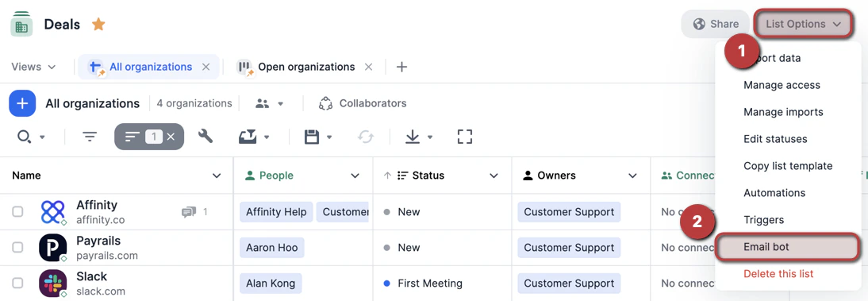The height and width of the screenshot is (301, 868).
Task: Click the wrench settings icon
Action: 205,136
